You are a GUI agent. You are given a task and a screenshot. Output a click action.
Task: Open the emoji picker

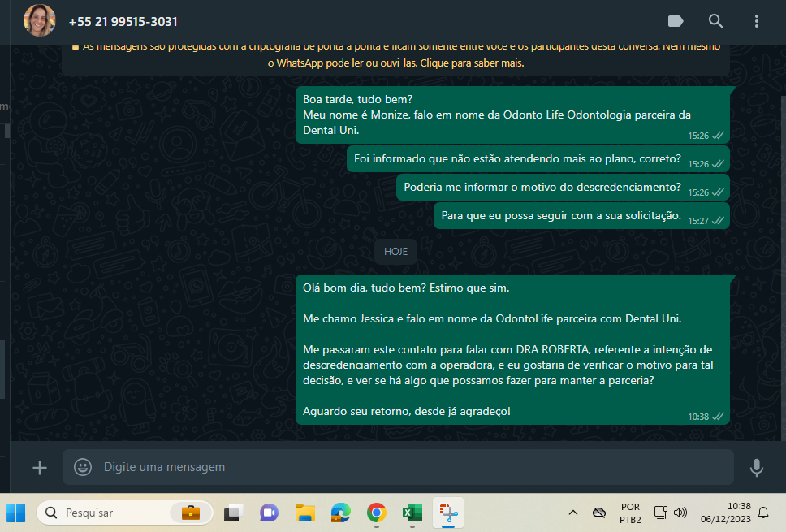pyautogui.click(x=83, y=467)
